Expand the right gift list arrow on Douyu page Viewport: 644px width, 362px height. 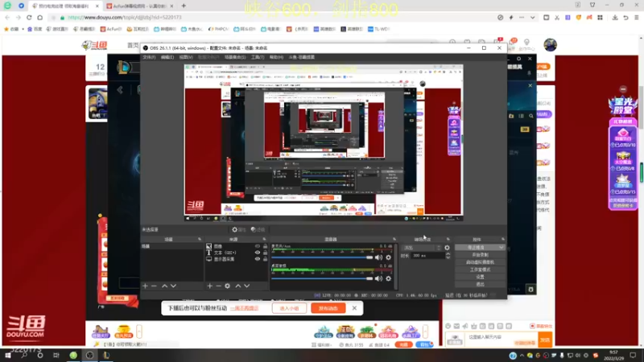pos(426,331)
